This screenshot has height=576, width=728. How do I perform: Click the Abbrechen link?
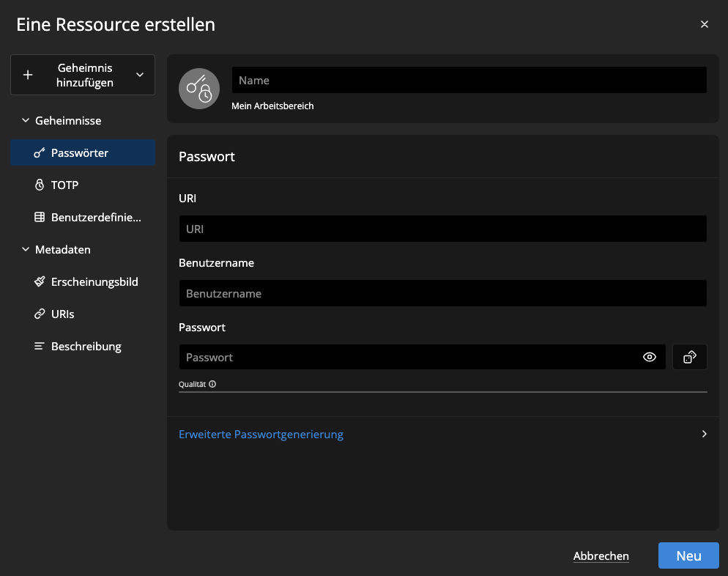click(601, 556)
